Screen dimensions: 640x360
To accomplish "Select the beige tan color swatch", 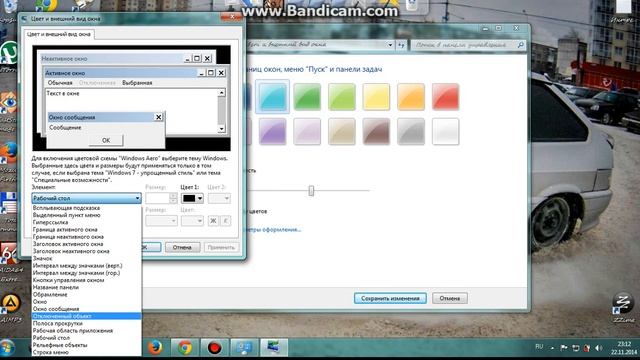I will (x=342, y=131).
